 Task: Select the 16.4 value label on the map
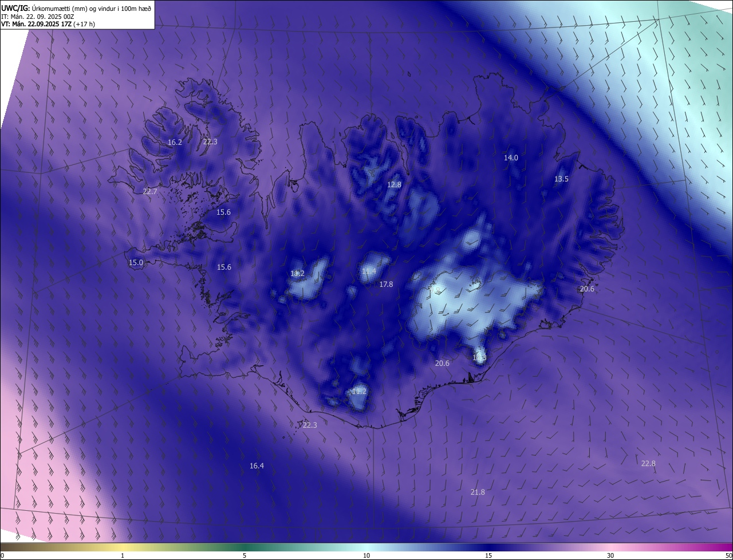[x=257, y=466]
